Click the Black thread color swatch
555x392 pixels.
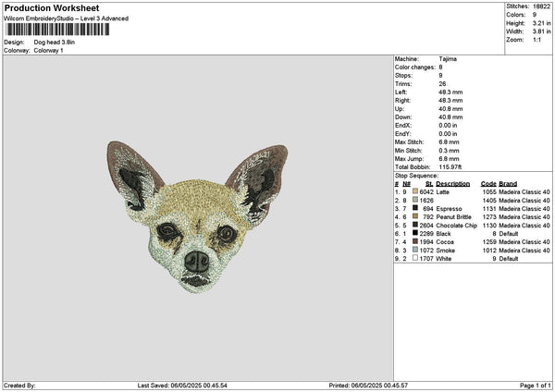click(x=415, y=233)
